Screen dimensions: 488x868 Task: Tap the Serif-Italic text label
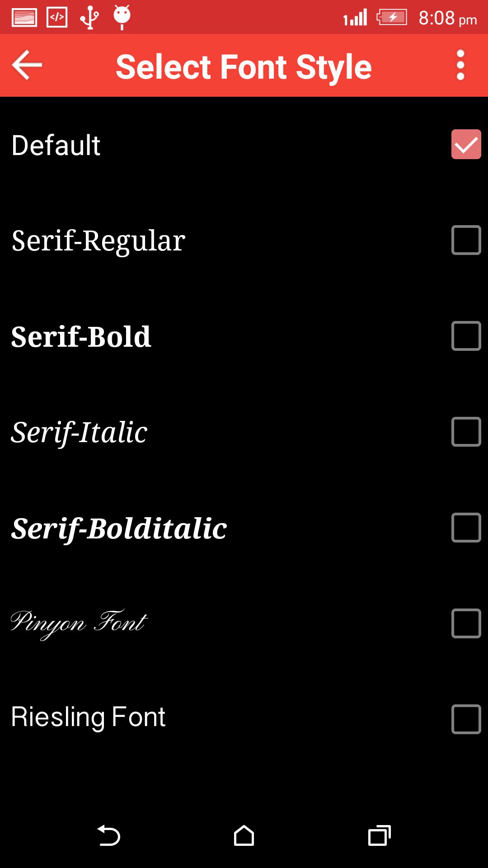tap(79, 432)
